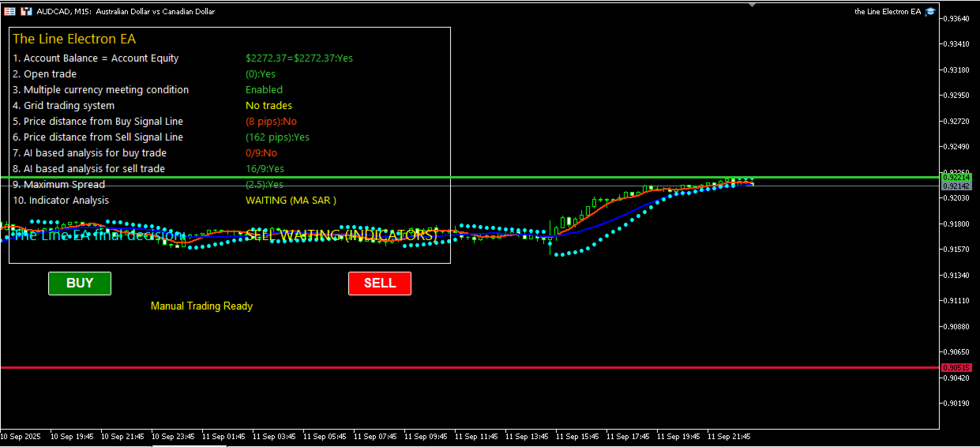Click 'AI based analysis for buy trade'
Screen dimensions: 980x447
pos(89,153)
